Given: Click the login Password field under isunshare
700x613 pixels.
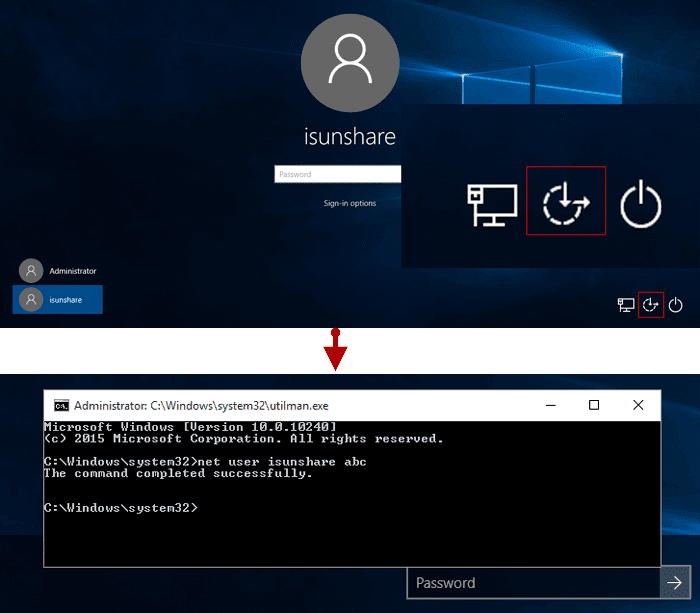Looking at the screenshot, I should pos(338,174).
